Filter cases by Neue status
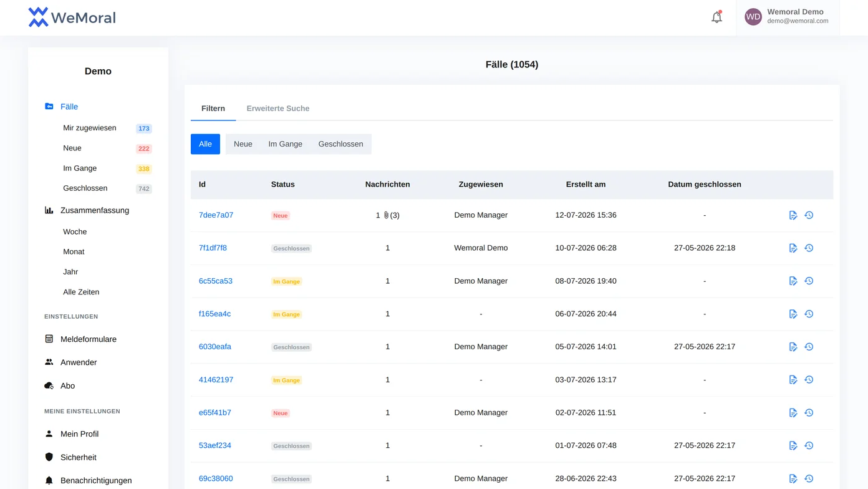Viewport: 868px width, 489px height. coord(243,144)
